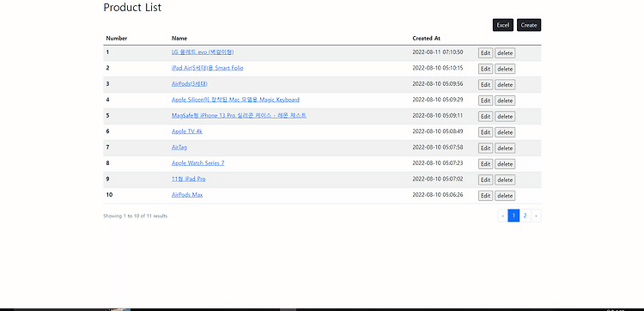
Task: Click the Product List heading
Action: (132, 8)
